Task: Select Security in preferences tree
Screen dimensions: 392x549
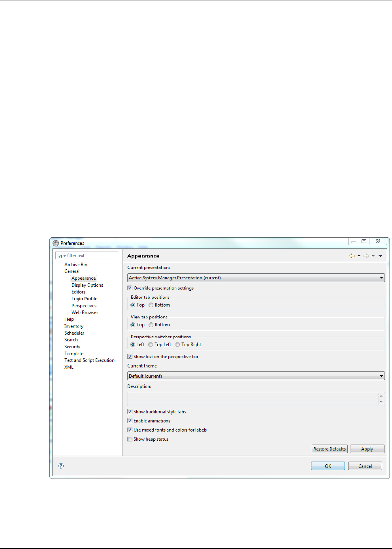Action: [x=72, y=346]
